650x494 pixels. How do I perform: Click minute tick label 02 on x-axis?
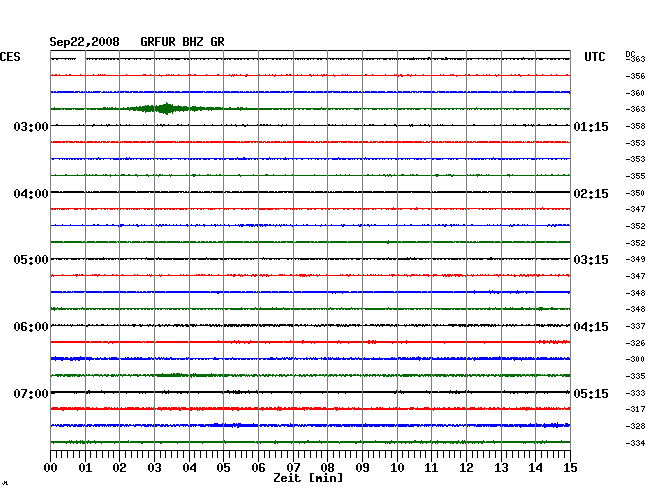(119, 467)
